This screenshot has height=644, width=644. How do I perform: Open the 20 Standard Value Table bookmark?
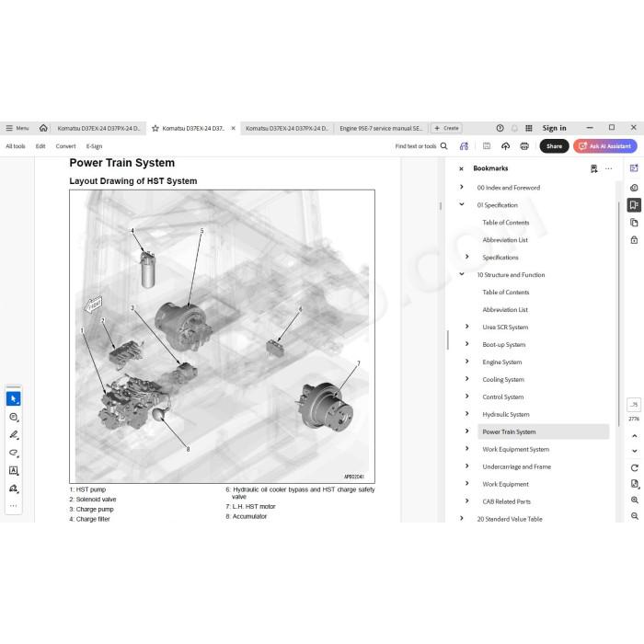[510, 519]
